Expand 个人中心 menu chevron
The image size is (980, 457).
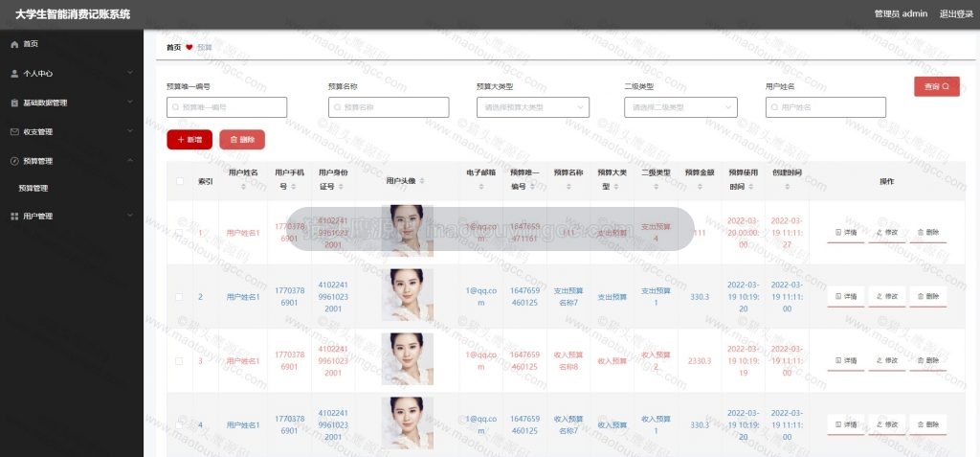[130, 73]
